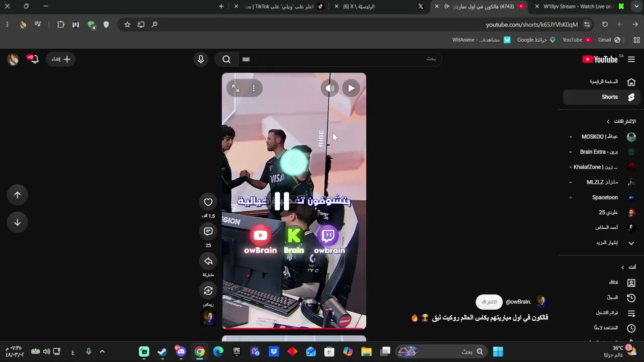
Task: Open the أحمد السقاس subscription channel
Action: pos(601,228)
